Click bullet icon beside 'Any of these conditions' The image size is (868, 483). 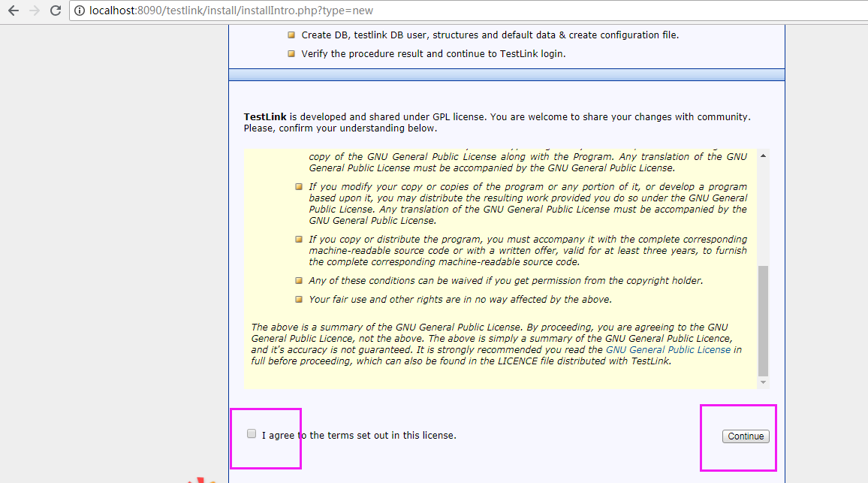(299, 281)
